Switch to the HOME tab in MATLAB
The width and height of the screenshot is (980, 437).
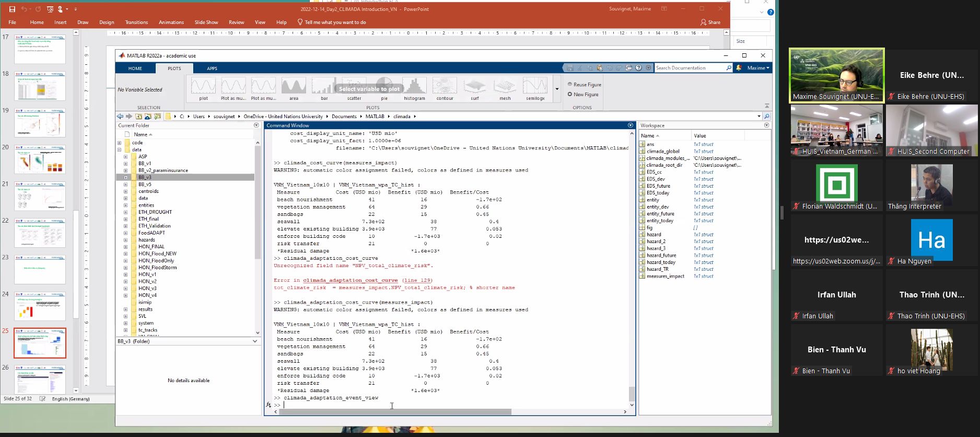(135, 68)
